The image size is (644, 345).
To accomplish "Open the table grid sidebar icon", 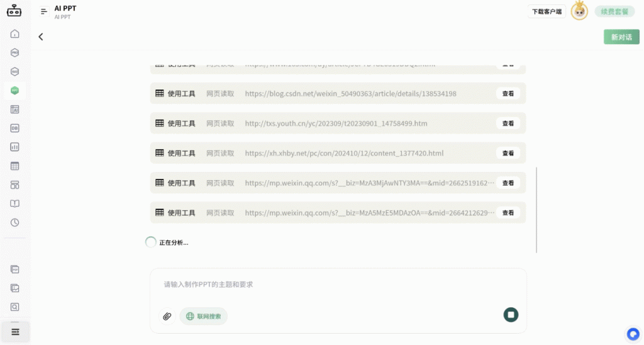I will tap(15, 166).
